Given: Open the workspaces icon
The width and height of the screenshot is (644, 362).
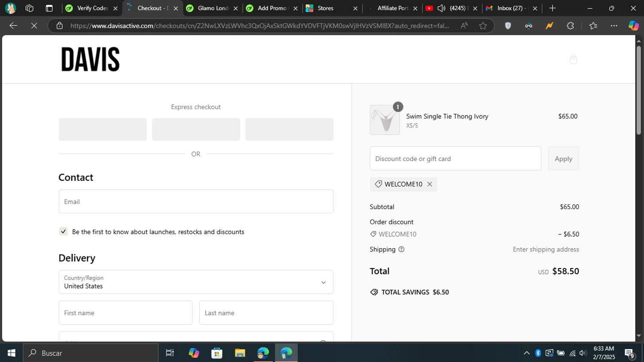Looking at the screenshot, I should click(x=30, y=8).
